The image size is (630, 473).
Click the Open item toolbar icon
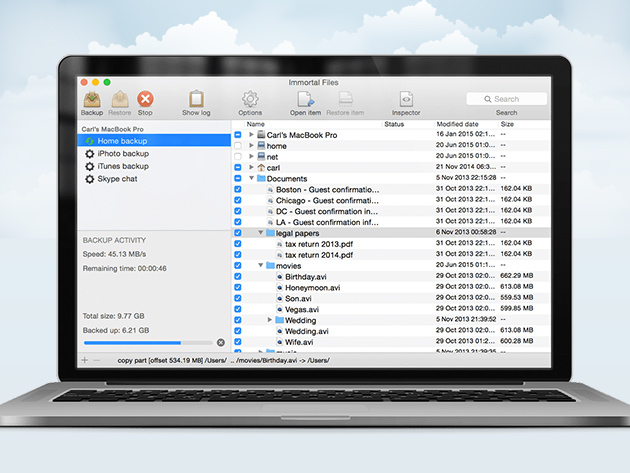tap(305, 99)
